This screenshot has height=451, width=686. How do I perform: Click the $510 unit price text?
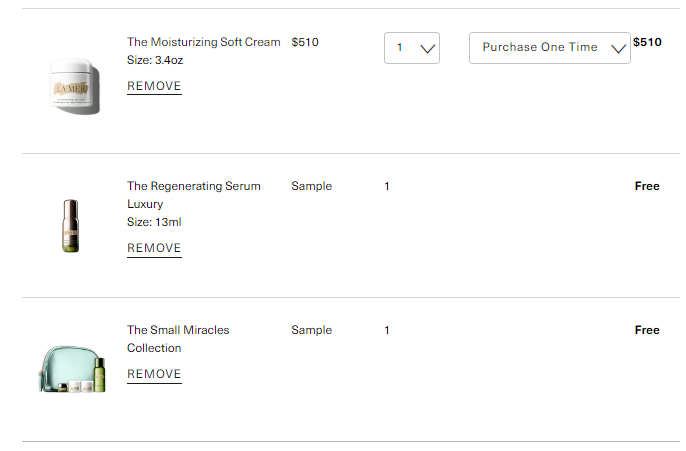coord(305,42)
